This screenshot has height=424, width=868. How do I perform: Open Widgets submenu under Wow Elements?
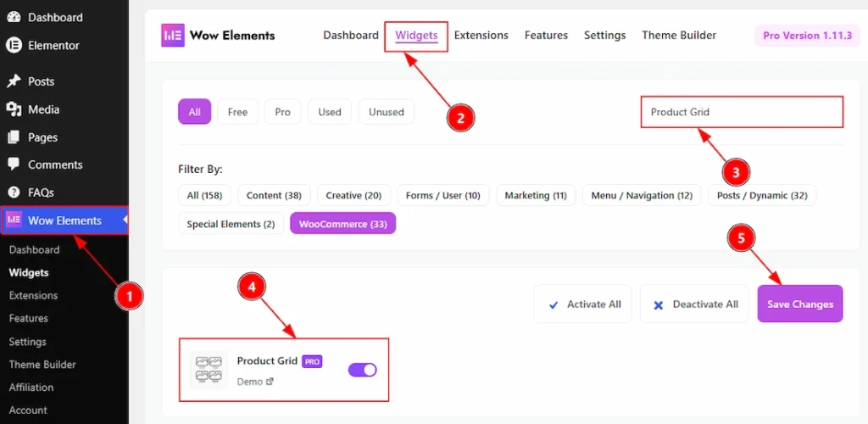29,272
